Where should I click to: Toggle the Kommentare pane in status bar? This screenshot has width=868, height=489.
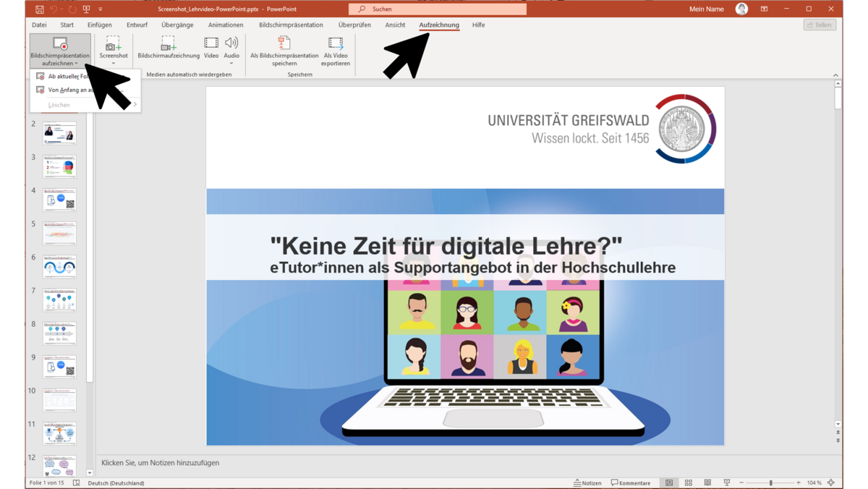631,482
